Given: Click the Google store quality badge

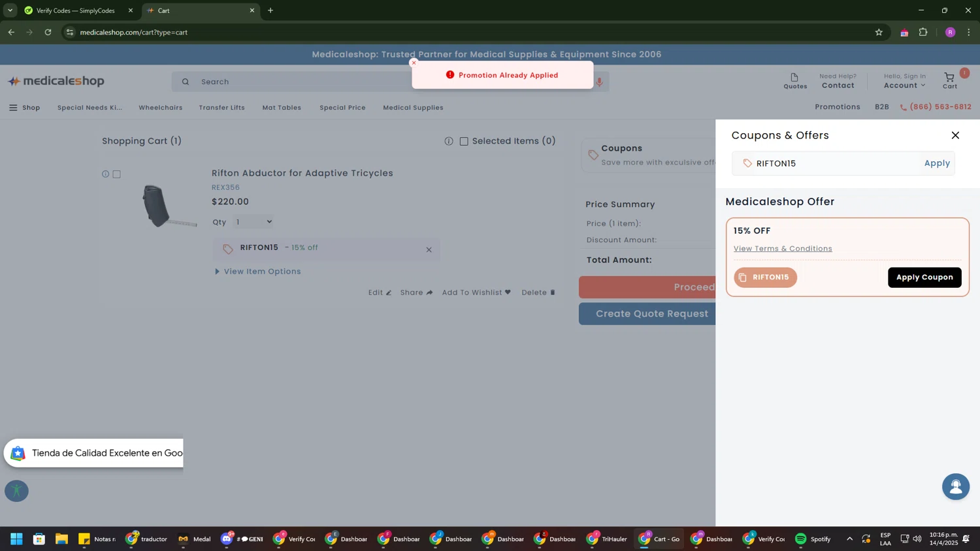Looking at the screenshot, I should [x=93, y=453].
